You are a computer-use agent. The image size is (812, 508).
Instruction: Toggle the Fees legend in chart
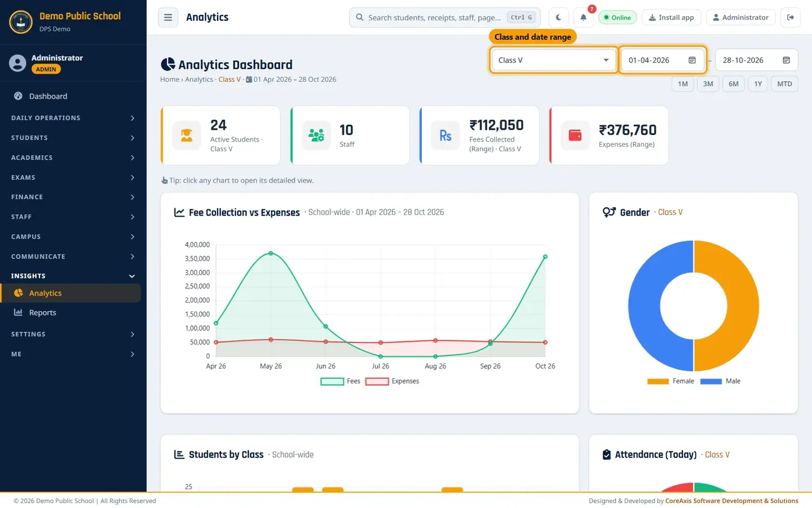(341, 382)
